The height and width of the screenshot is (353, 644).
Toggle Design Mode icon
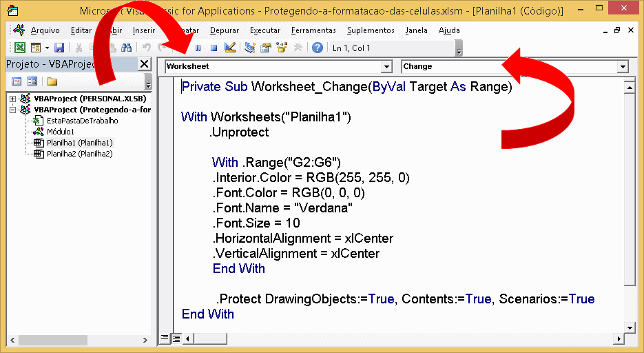coord(230,48)
